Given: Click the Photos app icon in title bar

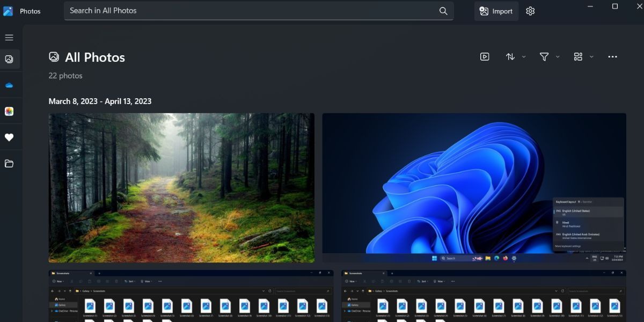Looking at the screenshot, I should pos(8,11).
